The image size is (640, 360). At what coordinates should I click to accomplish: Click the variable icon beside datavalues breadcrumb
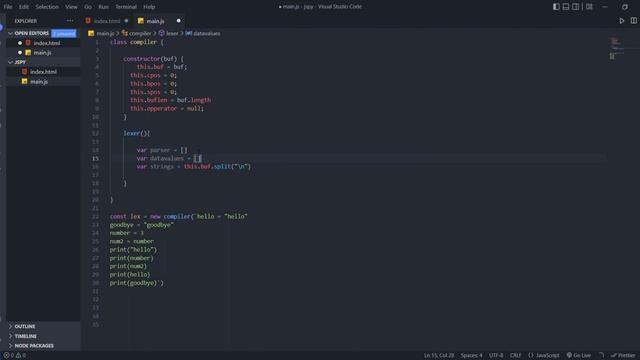point(189,33)
